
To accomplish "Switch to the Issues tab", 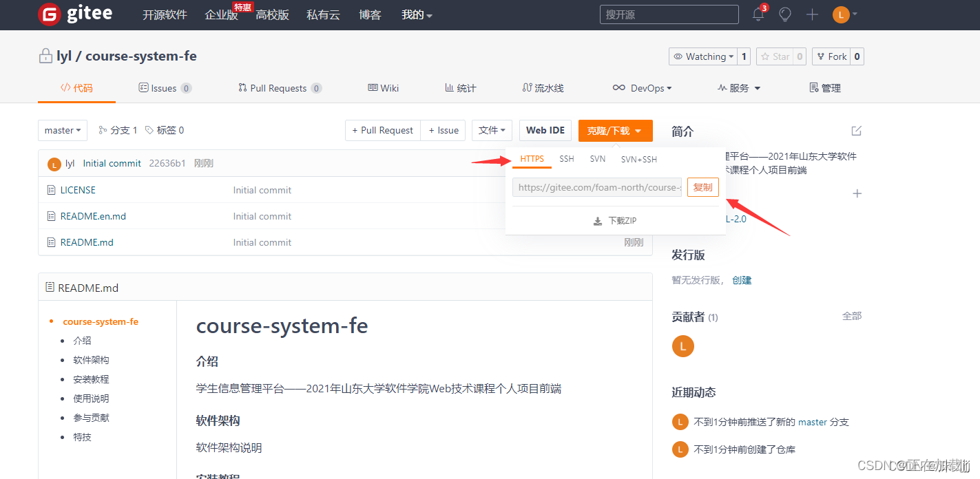I will tap(165, 88).
